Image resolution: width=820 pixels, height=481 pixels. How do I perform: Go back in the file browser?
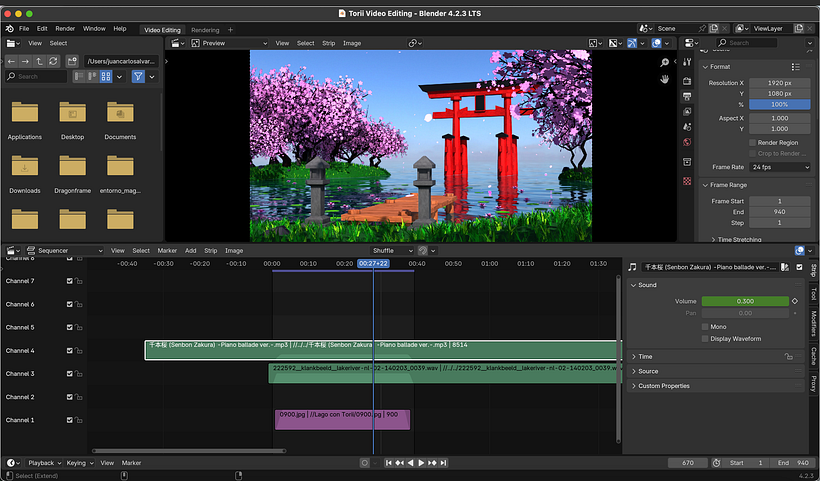12,61
